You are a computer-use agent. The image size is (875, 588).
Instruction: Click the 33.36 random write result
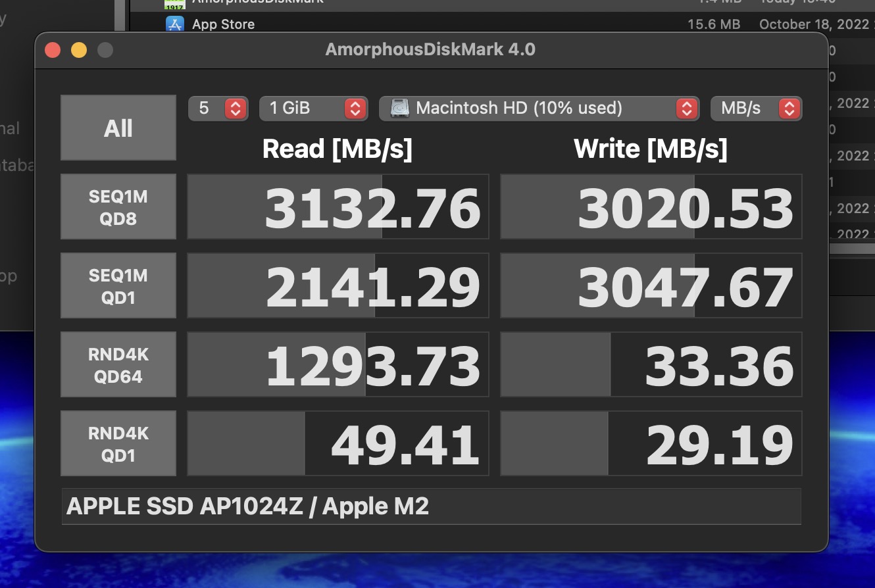651,364
